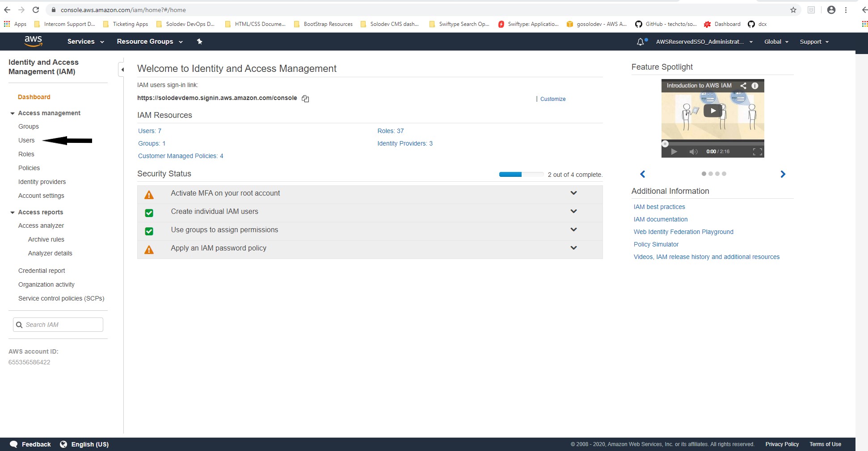Click the small play button in video controls
The width and height of the screenshot is (868, 451).
pyautogui.click(x=674, y=152)
